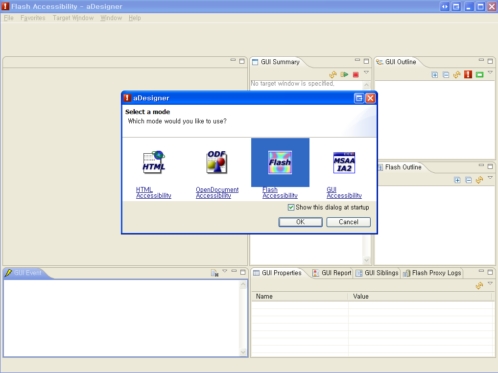
Task: Confirm the mode with OK
Action: pos(300,222)
